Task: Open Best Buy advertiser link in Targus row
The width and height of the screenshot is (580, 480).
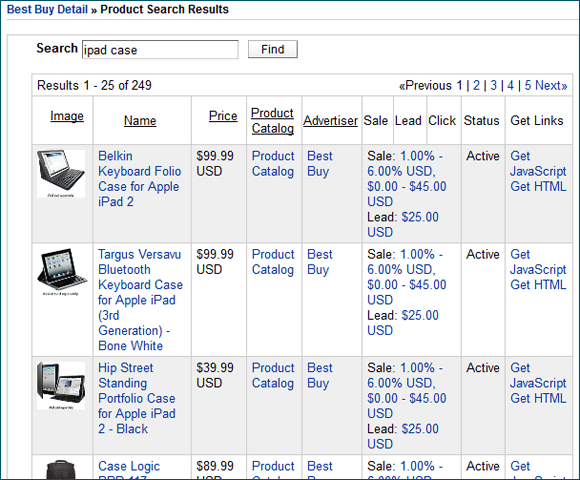Action: (320, 262)
